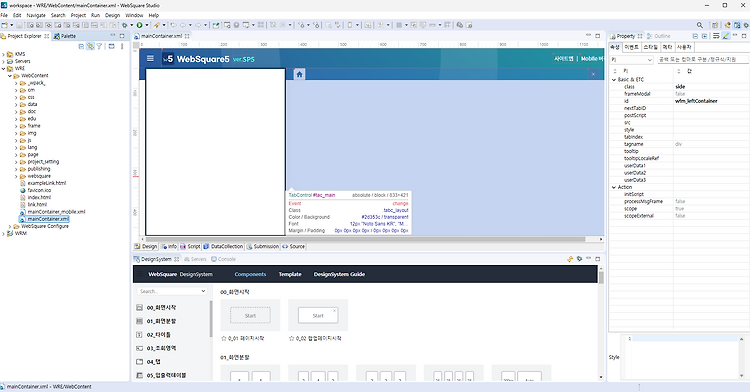This screenshot has width=750, height=392.
Task: Click the Open Perspective toolbar icon
Action: point(715,25)
